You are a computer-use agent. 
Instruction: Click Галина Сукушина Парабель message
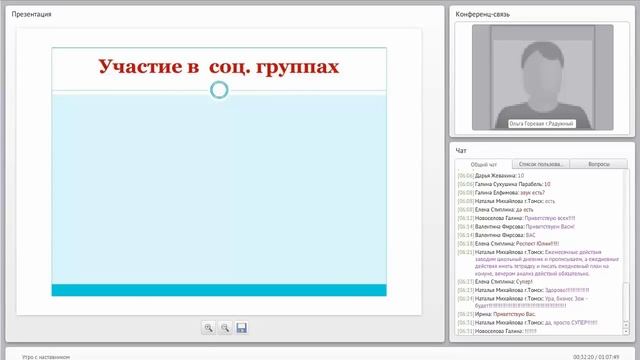[504, 184]
